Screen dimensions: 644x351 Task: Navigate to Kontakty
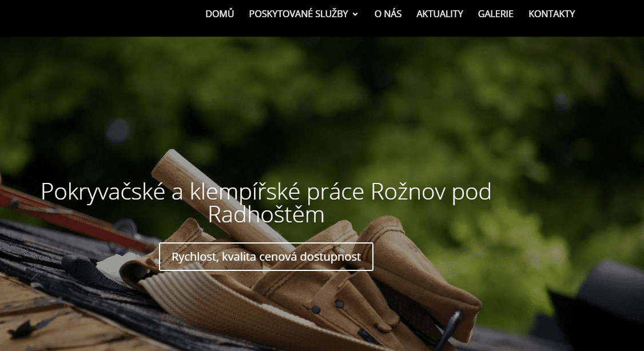(x=551, y=14)
